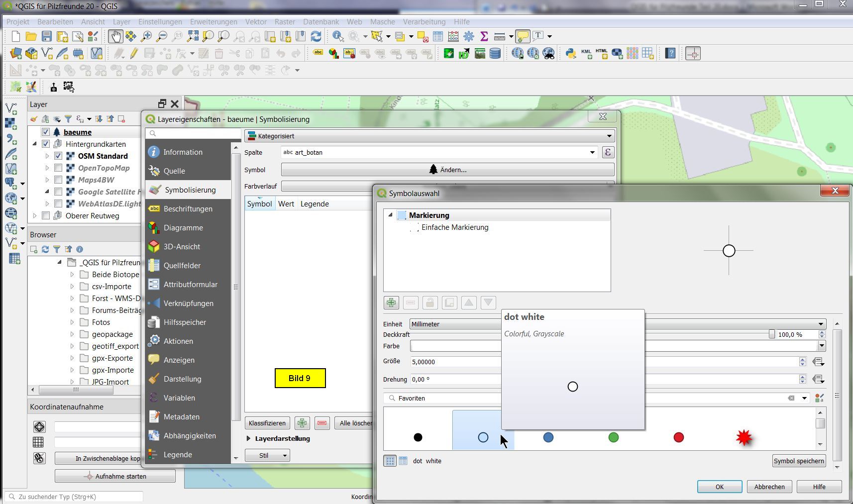This screenshot has height=504, width=853.
Task: Open the Einheit Millimeter dropdown
Action: pos(821,324)
